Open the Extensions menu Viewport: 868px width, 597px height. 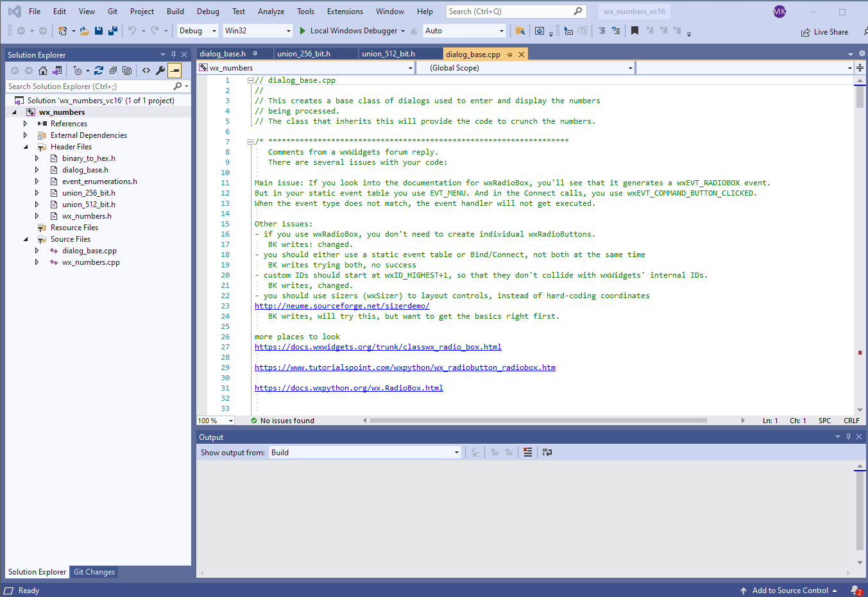click(345, 11)
